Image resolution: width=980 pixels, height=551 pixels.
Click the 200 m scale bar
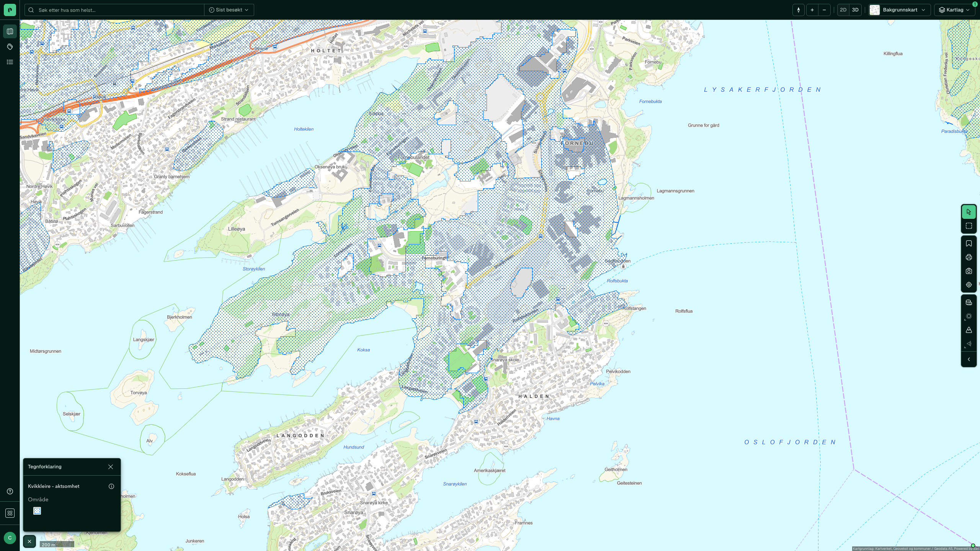pos(57,544)
